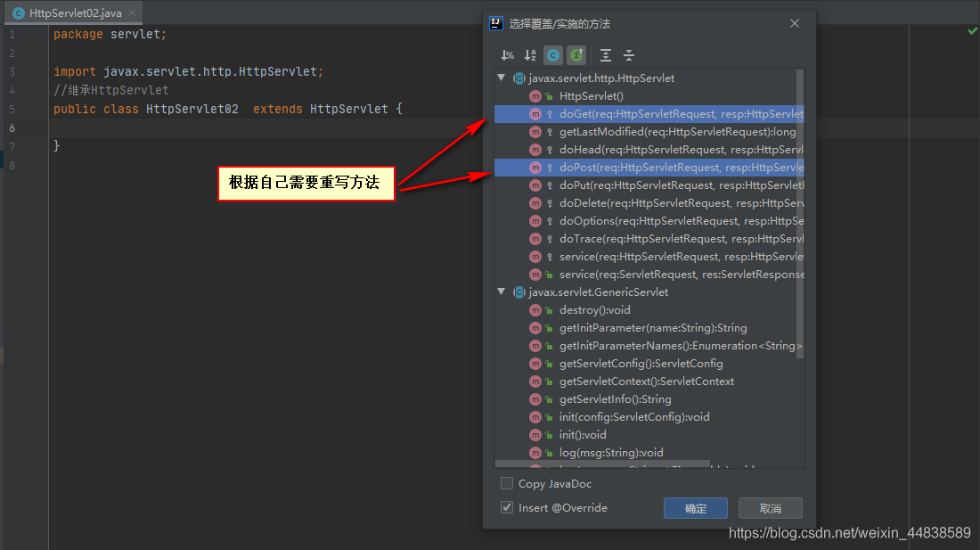980x550 pixels.
Task: Click line number 5 in the gutter
Action: pos(12,109)
